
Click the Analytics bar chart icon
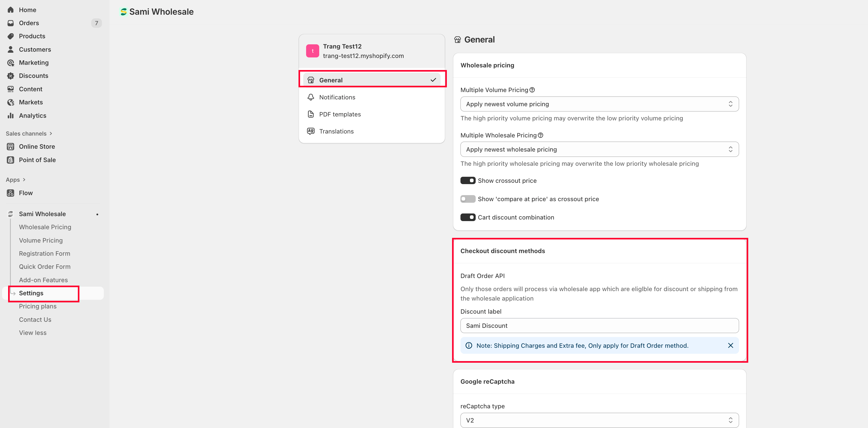(10, 115)
